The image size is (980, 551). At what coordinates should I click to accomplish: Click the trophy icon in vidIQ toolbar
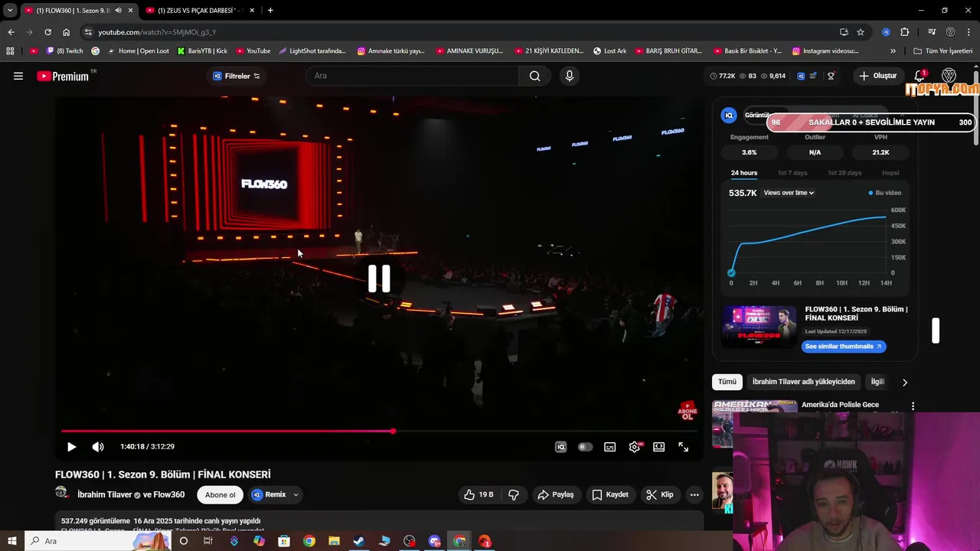pos(831,76)
